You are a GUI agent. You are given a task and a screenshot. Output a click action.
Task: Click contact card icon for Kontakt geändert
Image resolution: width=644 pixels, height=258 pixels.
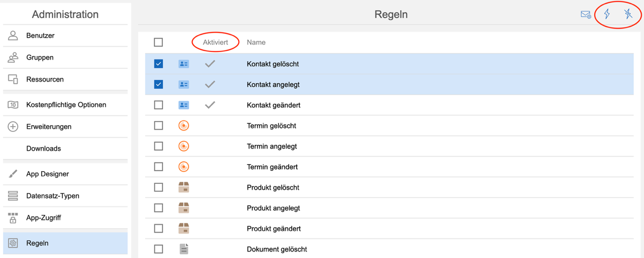click(184, 105)
